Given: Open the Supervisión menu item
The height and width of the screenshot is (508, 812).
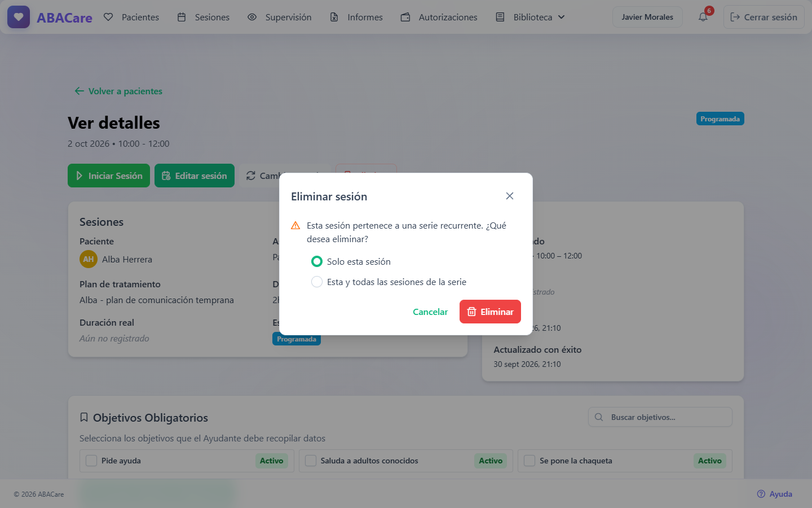Looking at the screenshot, I should pyautogui.click(x=280, y=17).
